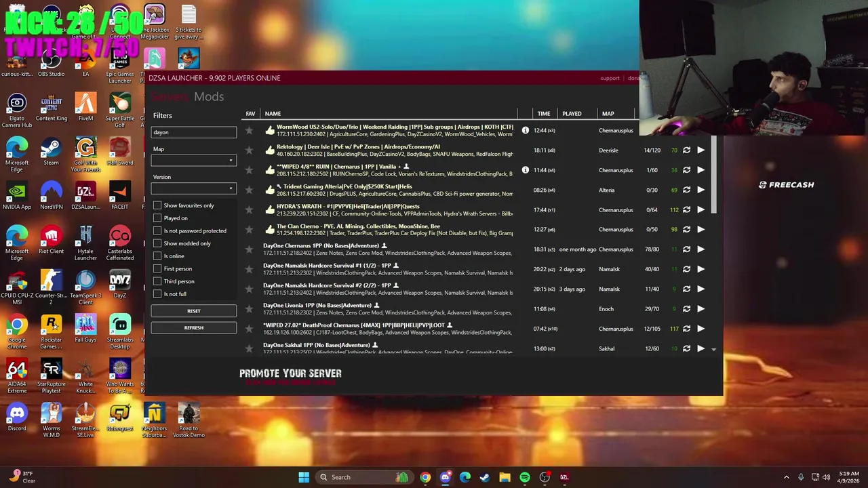
Task: Open info icon for WIPED 4/8 RUIN server
Action: pos(525,170)
